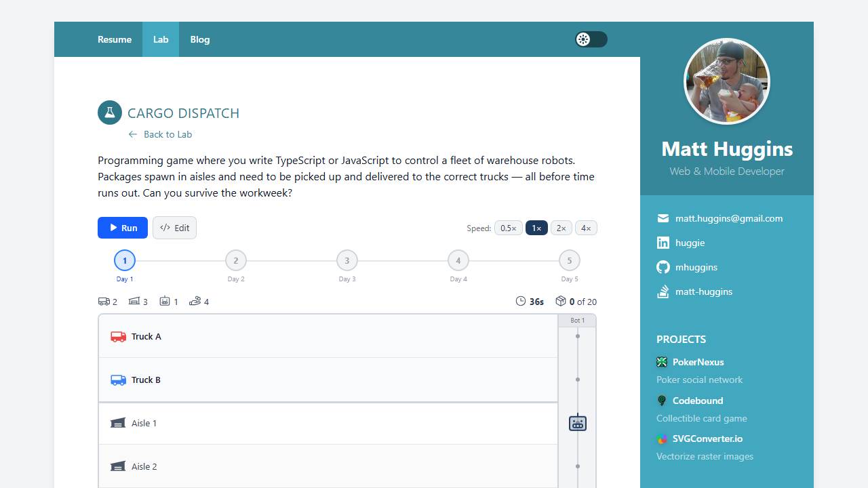Click the aisles count icon
This screenshot has height=488, width=868.
point(134,302)
